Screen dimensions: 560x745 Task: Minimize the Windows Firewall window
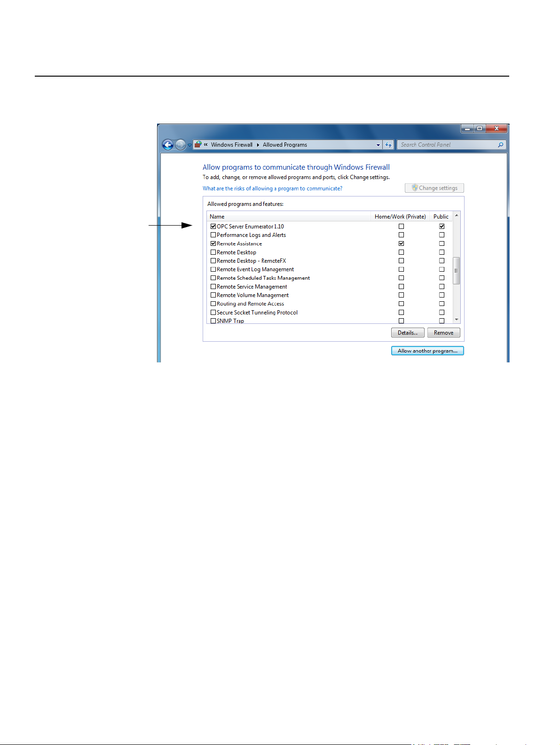(467, 128)
